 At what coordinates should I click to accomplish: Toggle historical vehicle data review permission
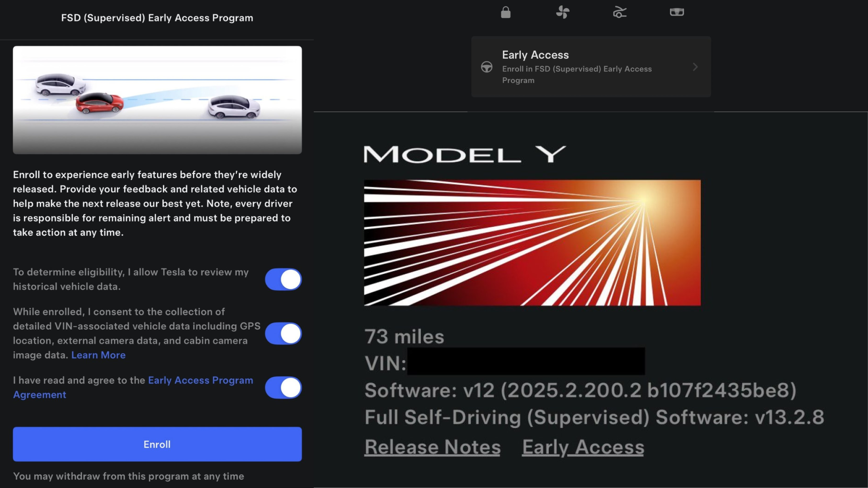coord(283,279)
